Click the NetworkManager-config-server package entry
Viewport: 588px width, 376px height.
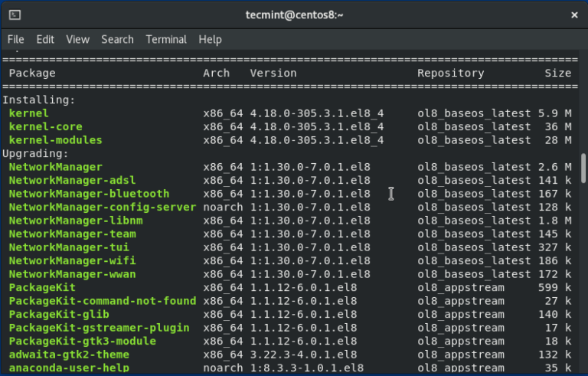(102, 208)
